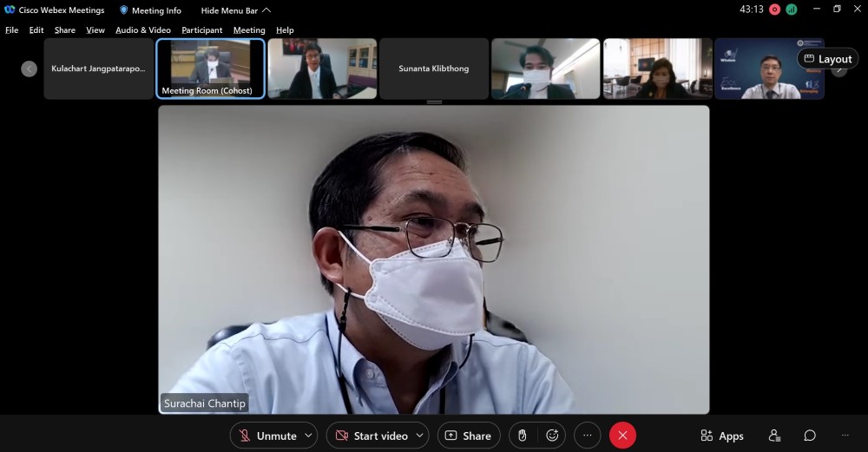The height and width of the screenshot is (452, 868).
Task: Select the Sunanta Klibthong participant tile
Action: (434, 69)
